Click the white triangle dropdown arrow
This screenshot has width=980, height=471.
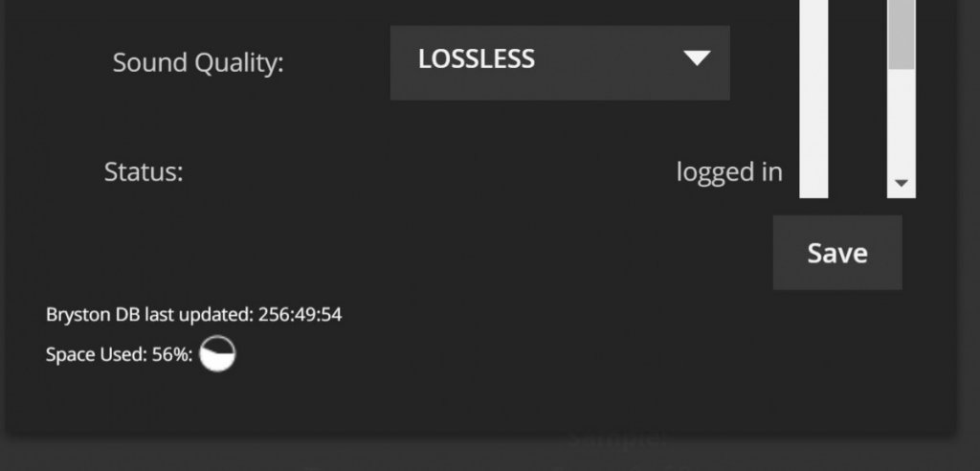coord(697,58)
